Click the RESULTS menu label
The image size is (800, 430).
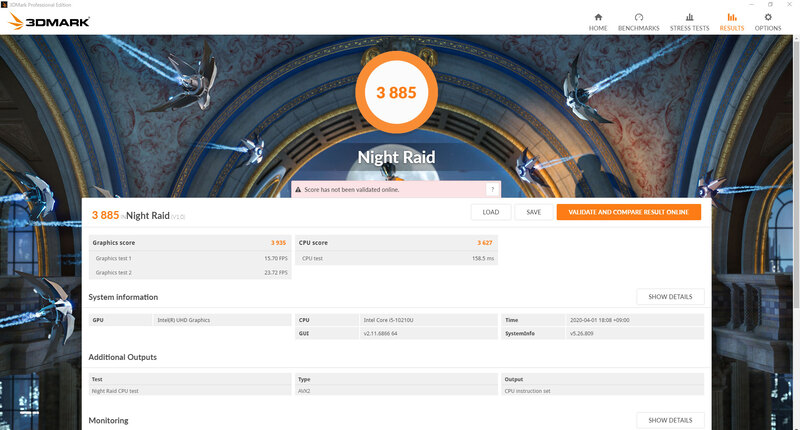(732, 29)
